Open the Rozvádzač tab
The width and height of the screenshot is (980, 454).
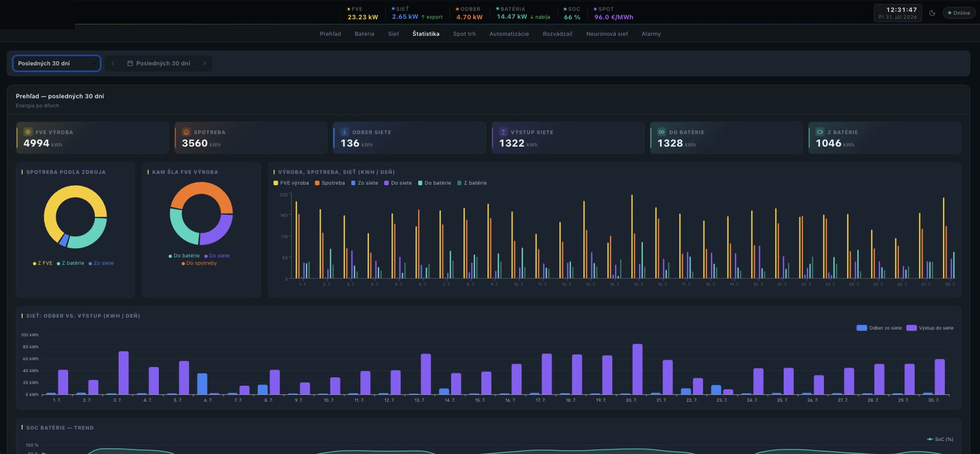(x=558, y=34)
